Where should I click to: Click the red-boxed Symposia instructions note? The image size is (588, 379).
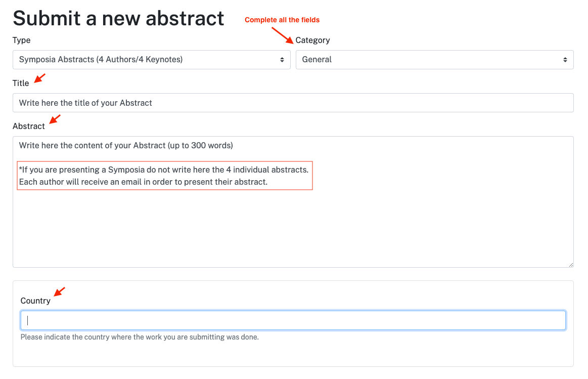[x=165, y=176]
